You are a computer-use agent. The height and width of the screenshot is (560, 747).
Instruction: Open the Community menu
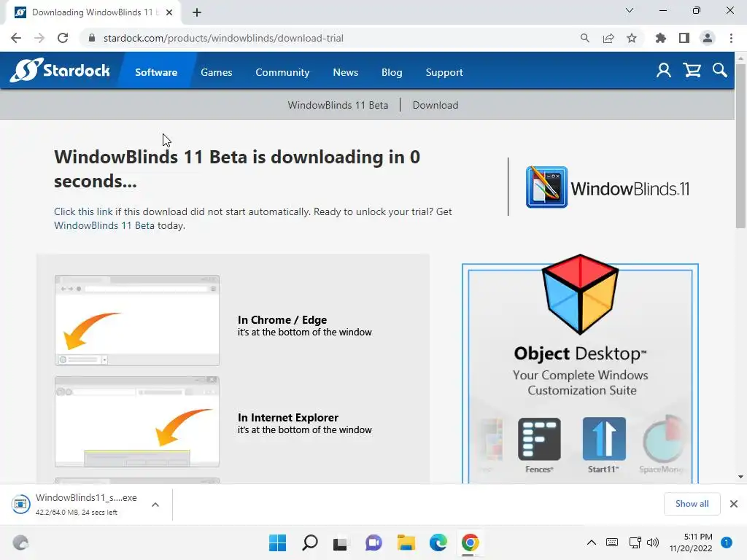click(282, 72)
